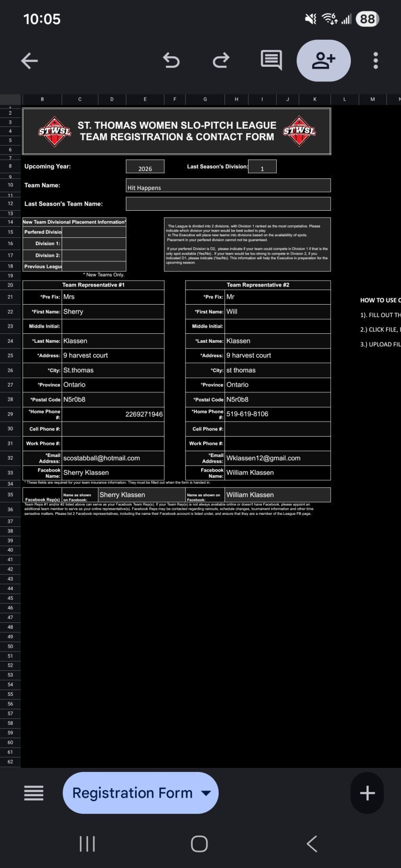This screenshot has height=868, width=401.
Task: Select the Upcoming Year cell showing 2026
Action: [x=145, y=167]
